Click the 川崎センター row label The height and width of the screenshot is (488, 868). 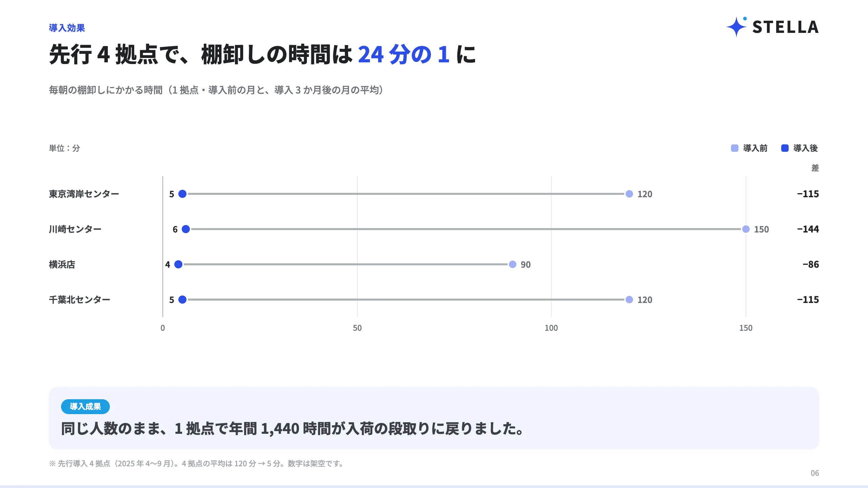[75, 229]
